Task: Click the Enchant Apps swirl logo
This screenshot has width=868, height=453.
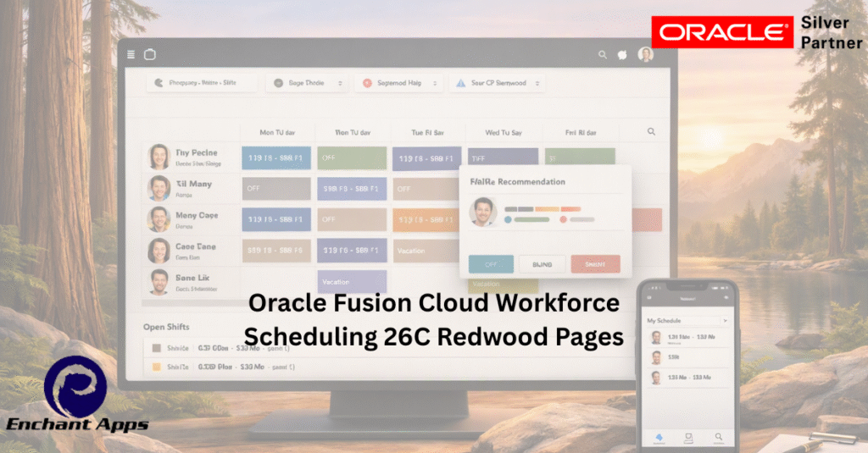Action: pos(75,387)
